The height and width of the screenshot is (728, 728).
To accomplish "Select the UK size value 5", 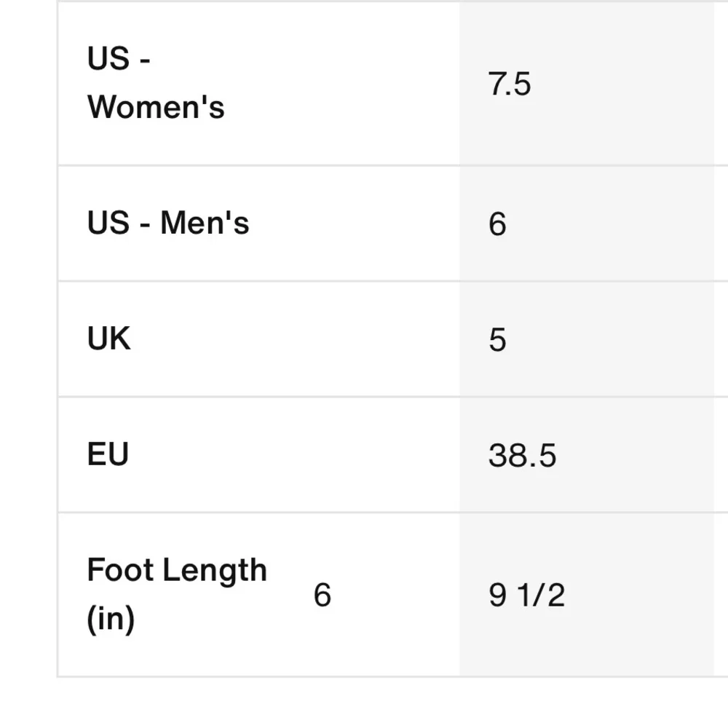I will click(497, 340).
